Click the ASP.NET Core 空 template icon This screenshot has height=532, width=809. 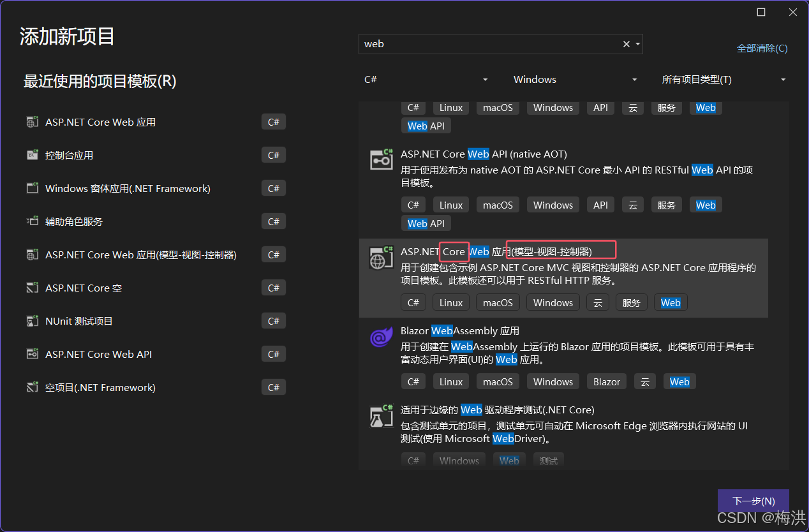[32, 288]
